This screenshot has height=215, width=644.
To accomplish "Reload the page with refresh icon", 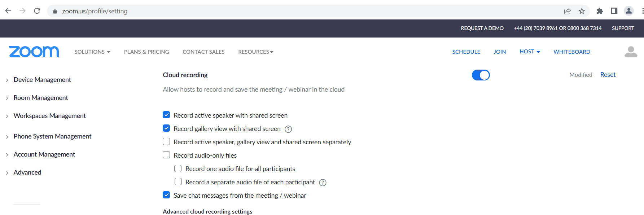I will 37,11.
